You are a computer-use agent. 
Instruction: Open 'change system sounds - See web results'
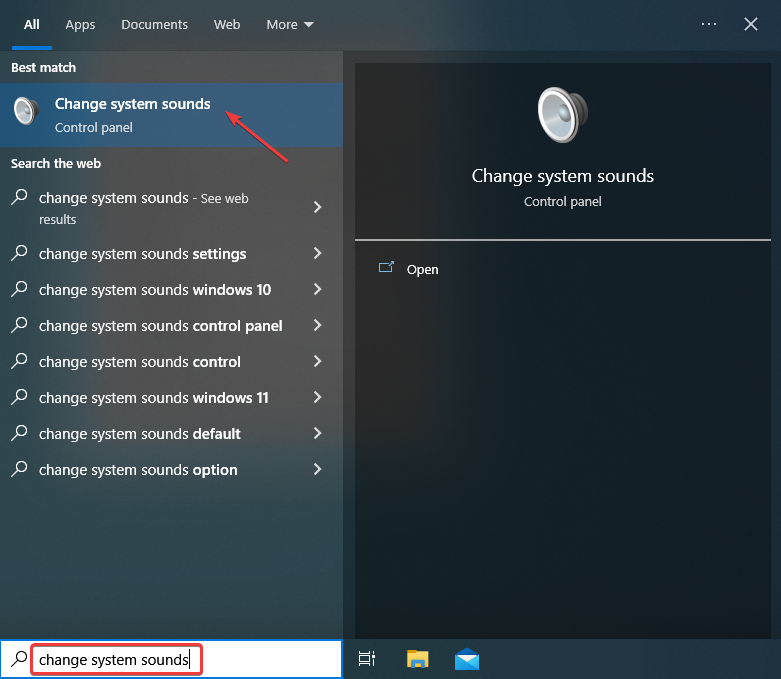171,208
